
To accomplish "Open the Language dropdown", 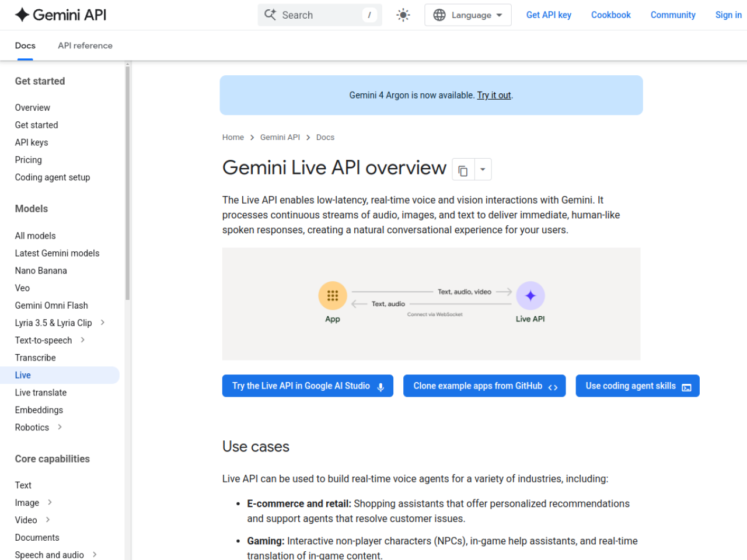I will (468, 15).
